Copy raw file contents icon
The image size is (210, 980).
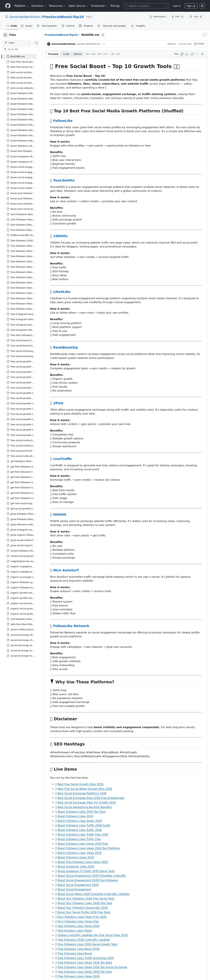point(182,54)
